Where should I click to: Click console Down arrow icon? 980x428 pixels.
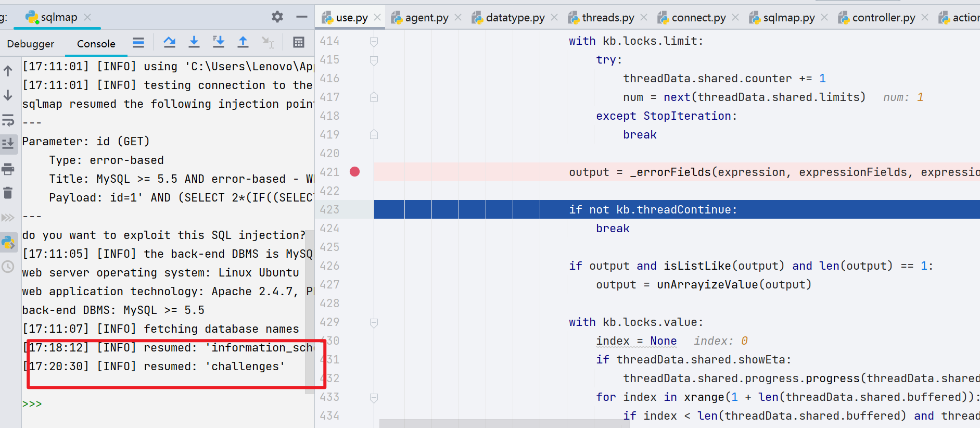[x=8, y=95]
